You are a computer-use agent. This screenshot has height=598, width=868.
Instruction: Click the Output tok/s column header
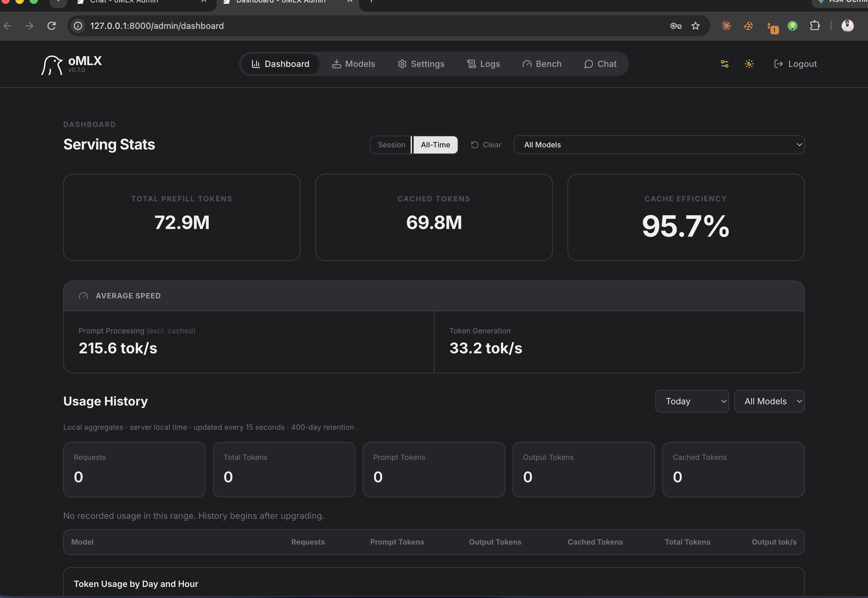coord(774,542)
